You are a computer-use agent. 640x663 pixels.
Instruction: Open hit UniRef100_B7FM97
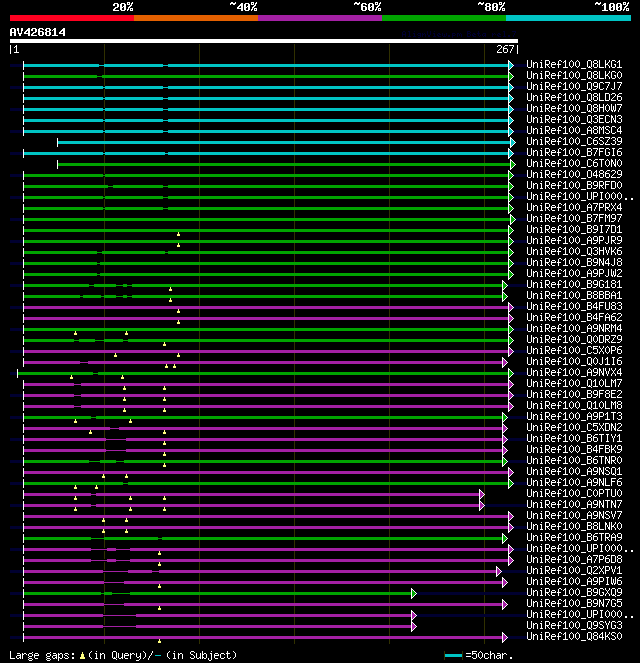(x=574, y=218)
